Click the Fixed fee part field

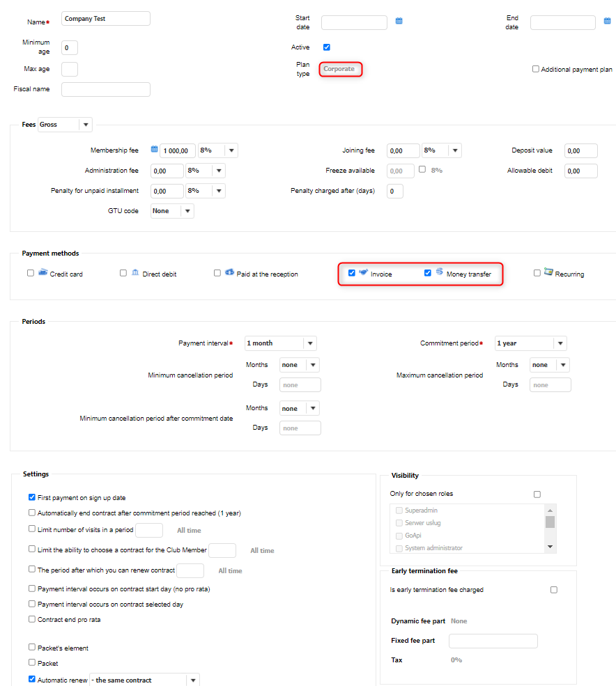pos(493,641)
